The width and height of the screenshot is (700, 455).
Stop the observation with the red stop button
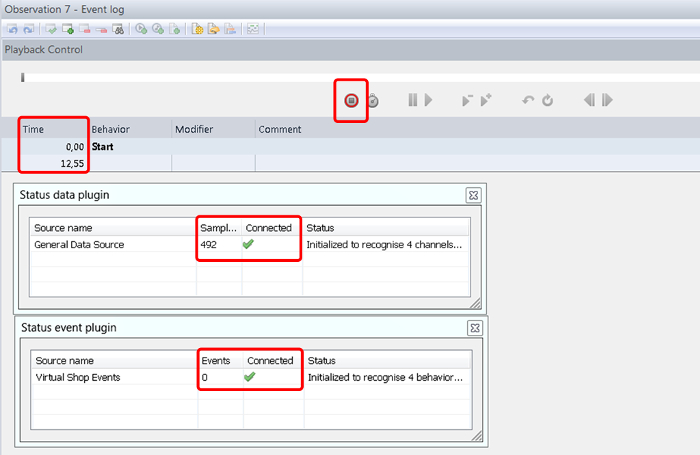point(351,100)
